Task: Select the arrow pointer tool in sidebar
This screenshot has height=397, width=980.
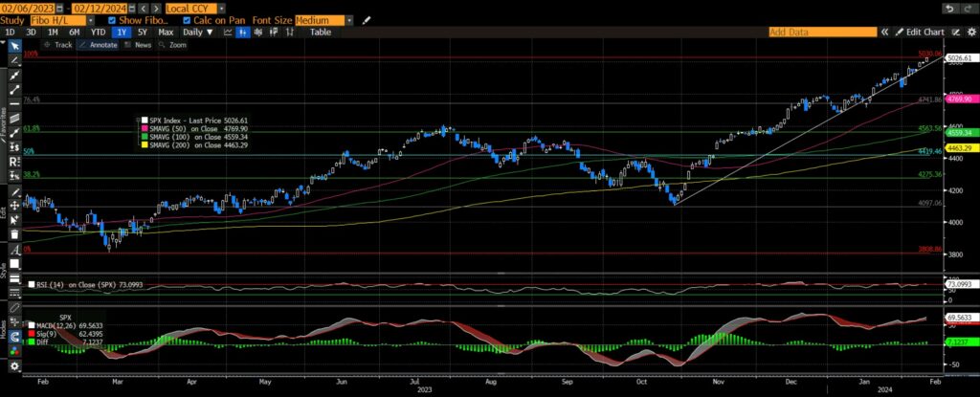Action: (13, 45)
